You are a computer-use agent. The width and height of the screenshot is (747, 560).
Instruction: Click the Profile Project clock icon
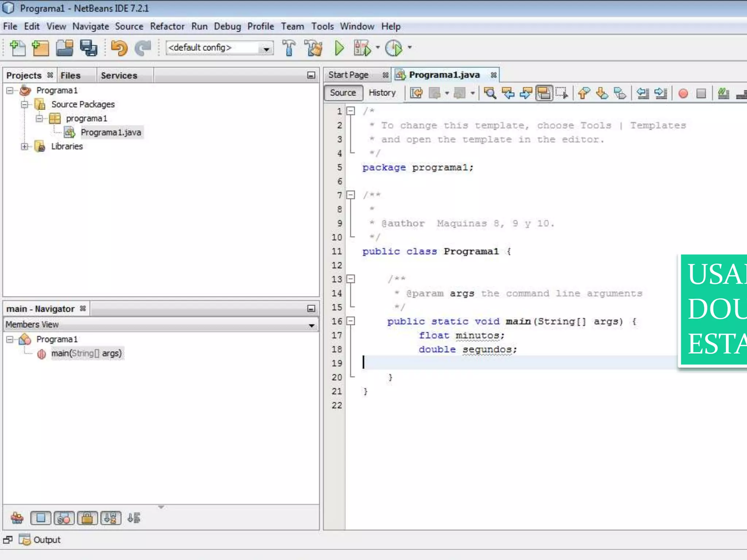coord(394,48)
